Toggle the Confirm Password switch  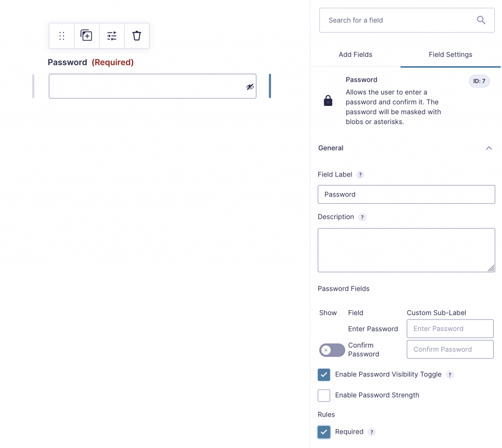(x=332, y=350)
